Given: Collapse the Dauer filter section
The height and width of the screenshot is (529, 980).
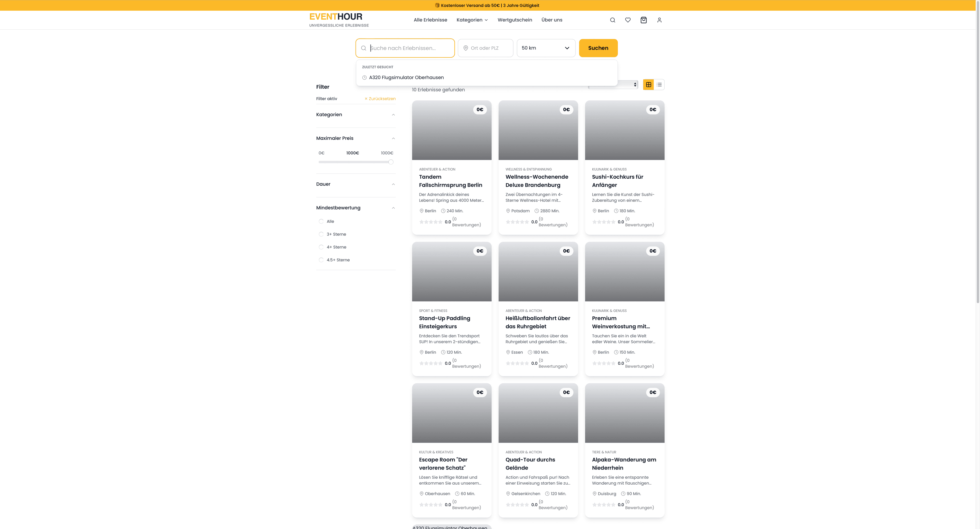Looking at the screenshot, I should coord(393,184).
